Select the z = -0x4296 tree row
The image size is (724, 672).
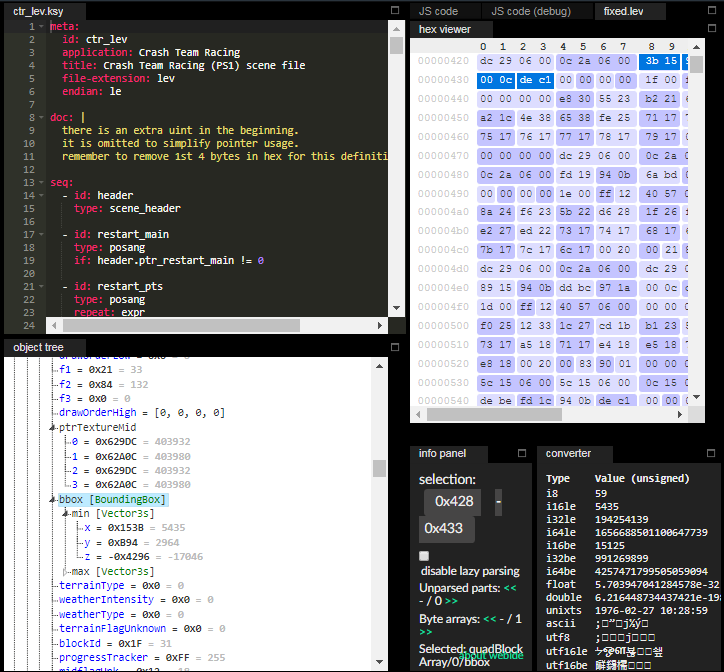point(144,557)
